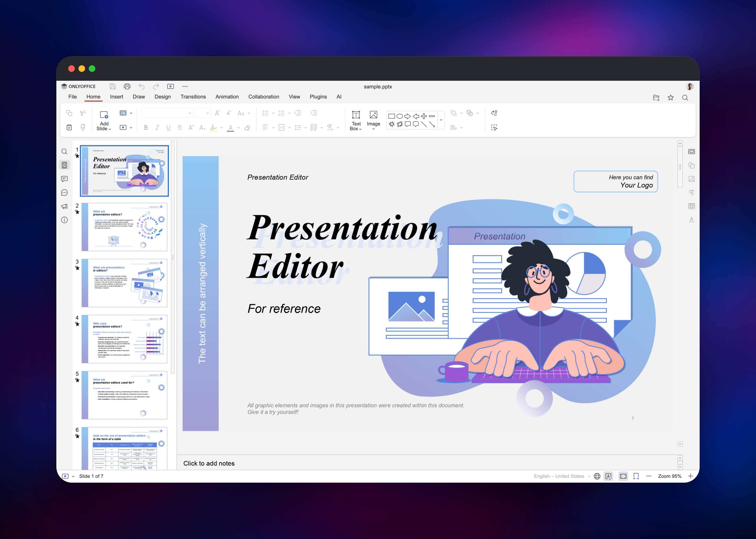Expand the slide layout dropdown

click(131, 113)
